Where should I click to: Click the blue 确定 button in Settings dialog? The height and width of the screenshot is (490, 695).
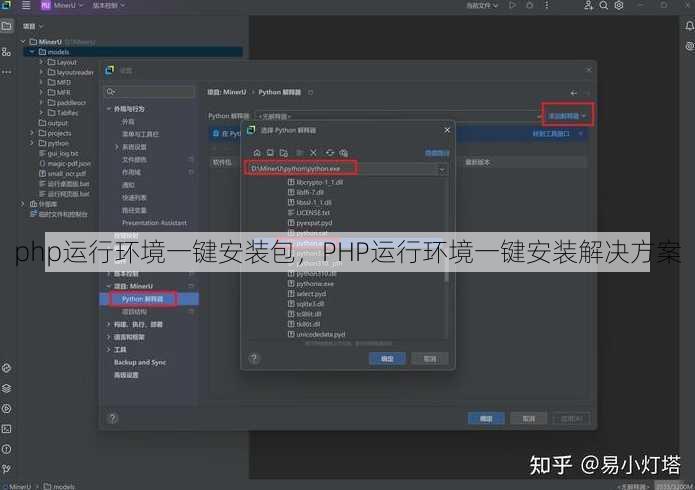pyautogui.click(x=486, y=418)
